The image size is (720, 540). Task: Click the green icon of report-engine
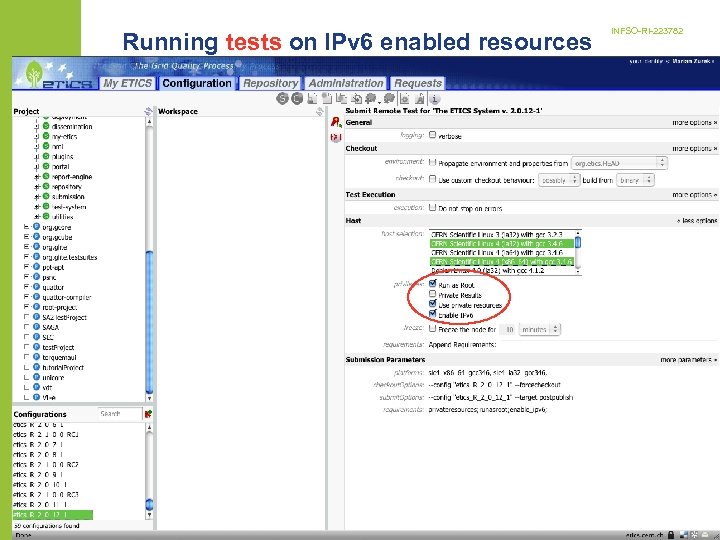pos(46,176)
